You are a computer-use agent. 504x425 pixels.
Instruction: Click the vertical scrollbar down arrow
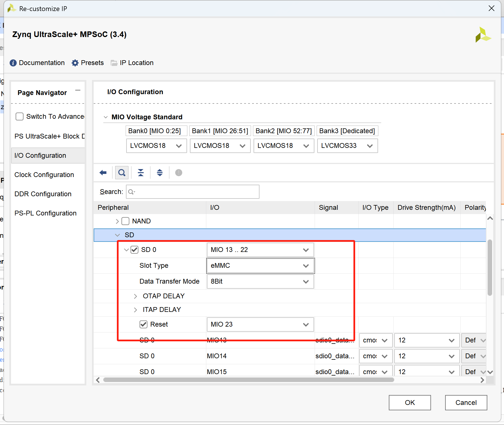pyautogui.click(x=490, y=372)
